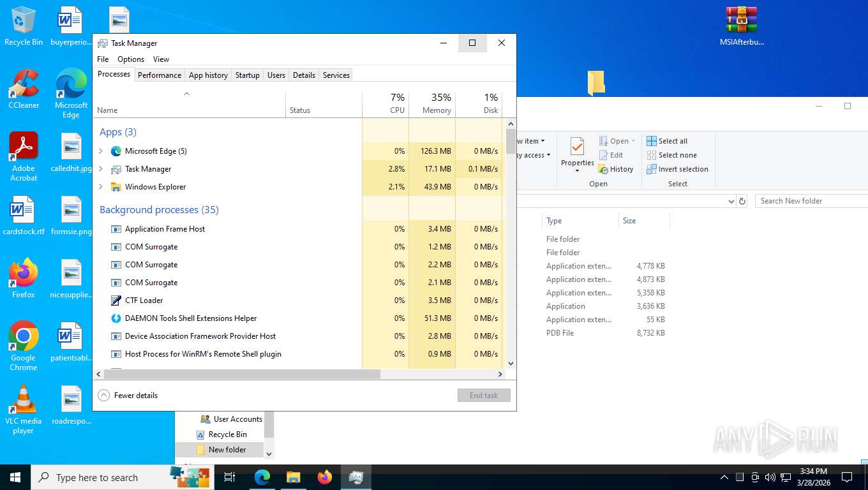Click the Task Manager vertical scrollbar thumb
The image size is (868, 490).
point(511,141)
